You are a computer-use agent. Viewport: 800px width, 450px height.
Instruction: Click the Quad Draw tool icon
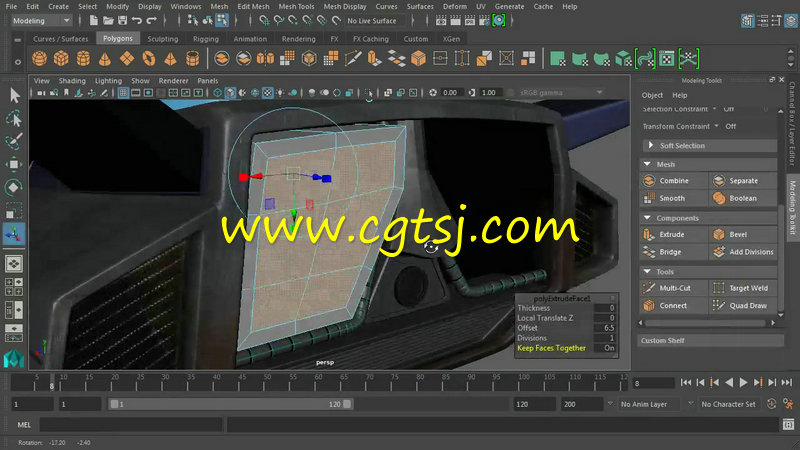click(x=719, y=305)
